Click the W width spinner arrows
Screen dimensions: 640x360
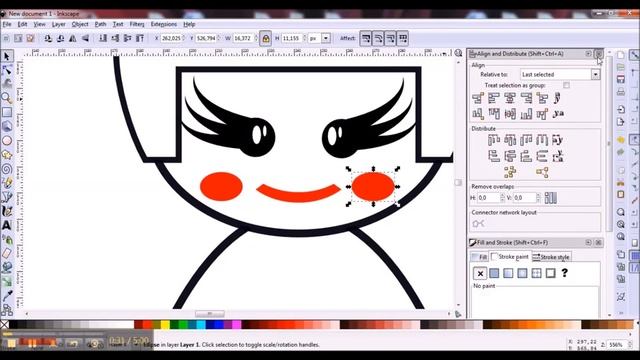point(256,38)
